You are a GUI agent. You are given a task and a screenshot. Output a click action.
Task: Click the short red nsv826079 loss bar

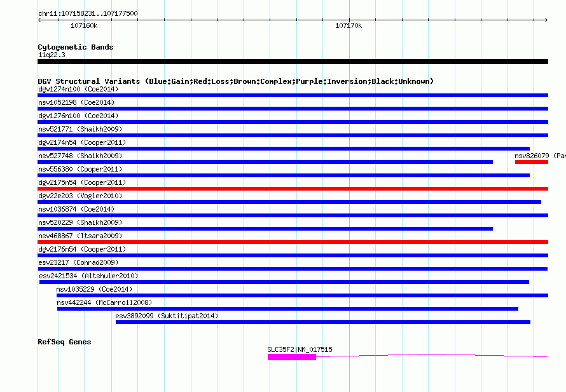(531, 162)
